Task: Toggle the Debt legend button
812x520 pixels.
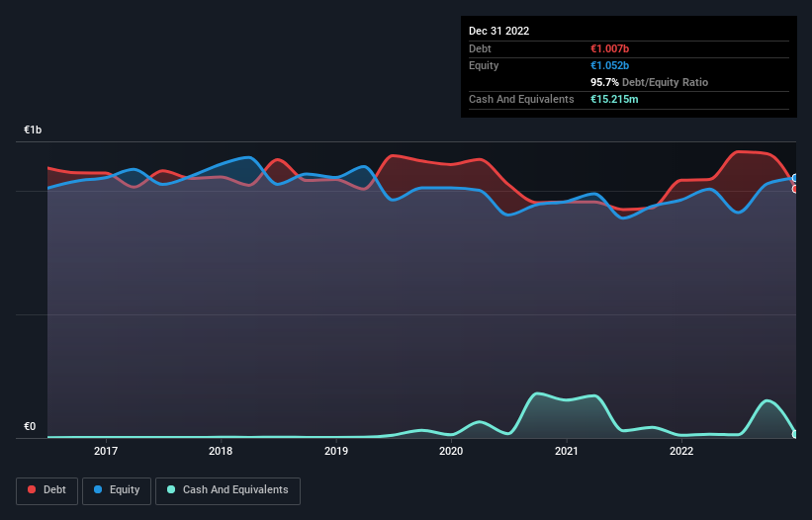Action: point(47,490)
